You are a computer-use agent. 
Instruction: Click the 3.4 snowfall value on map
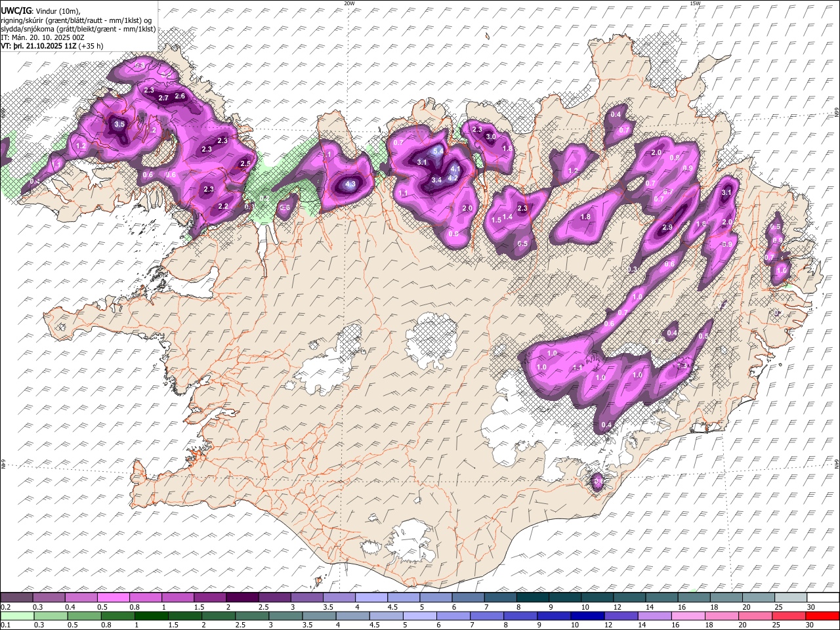pyautogui.click(x=436, y=180)
